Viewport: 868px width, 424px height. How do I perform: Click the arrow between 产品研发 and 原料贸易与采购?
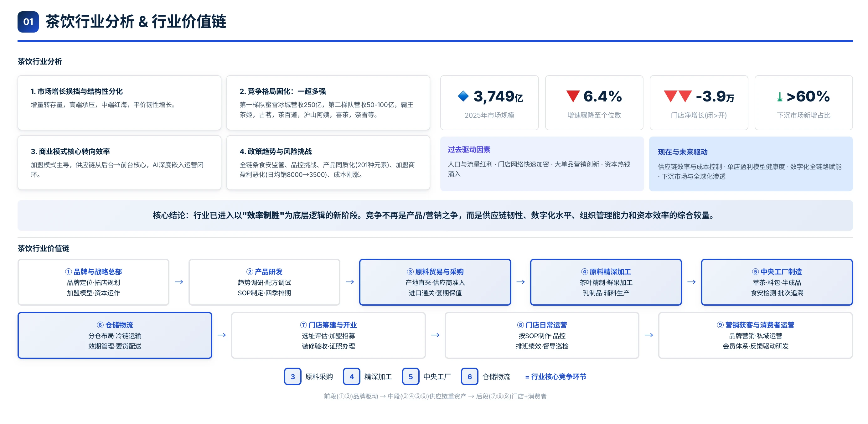(x=350, y=282)
